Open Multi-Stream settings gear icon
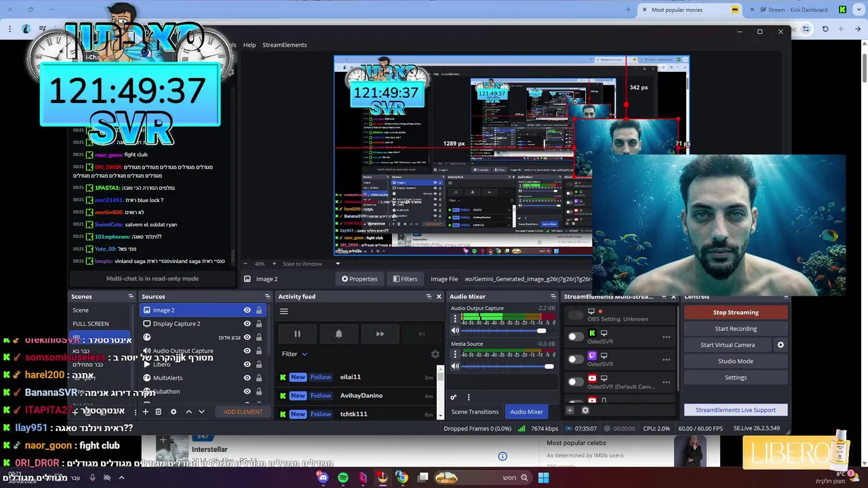868x488 pixels. click(x=585, y=410)
